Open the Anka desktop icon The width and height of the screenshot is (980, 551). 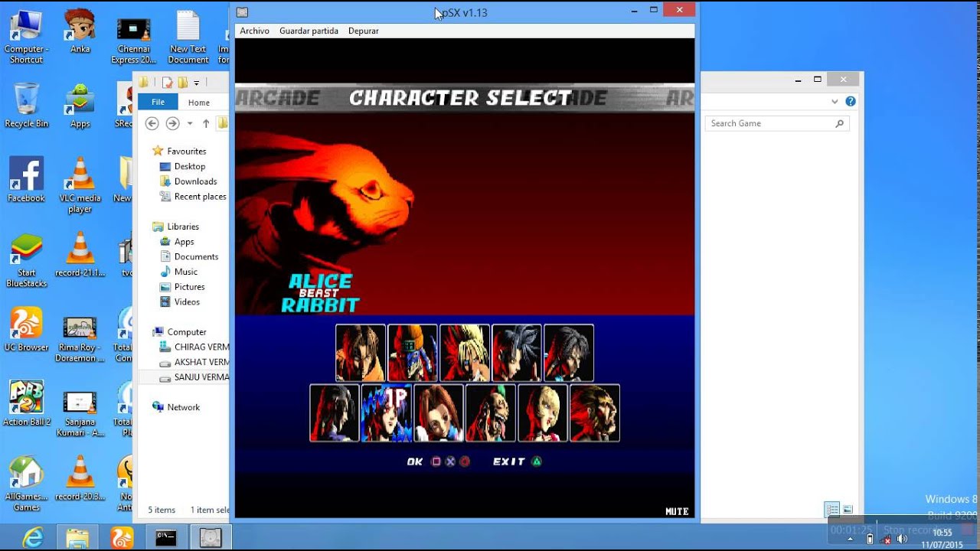coord(80,31)
